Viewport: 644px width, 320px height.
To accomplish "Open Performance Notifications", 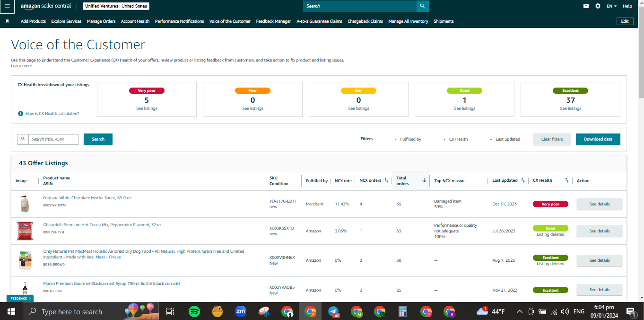I will 180,21.
